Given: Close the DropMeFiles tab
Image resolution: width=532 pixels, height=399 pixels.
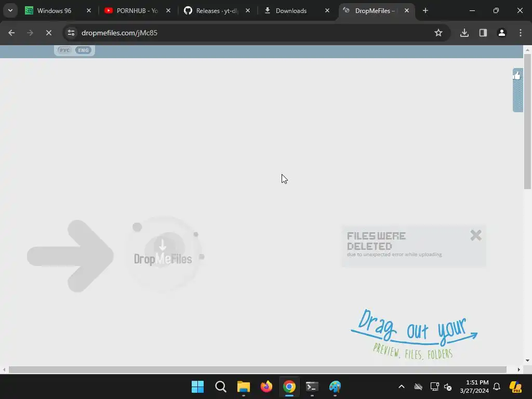Looking at the screenshot, I should pos(406,10).
